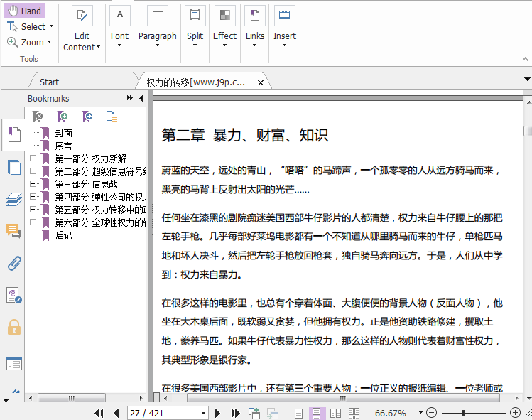
Task: Toggle continuous page view mode
Action: pos(316,413)
